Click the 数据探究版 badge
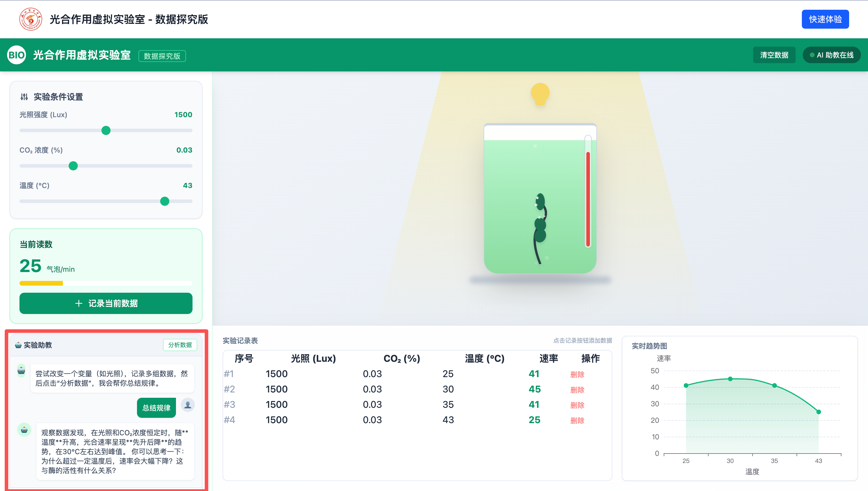The height and width of the screenshot is (491, 868). point(162,56)
